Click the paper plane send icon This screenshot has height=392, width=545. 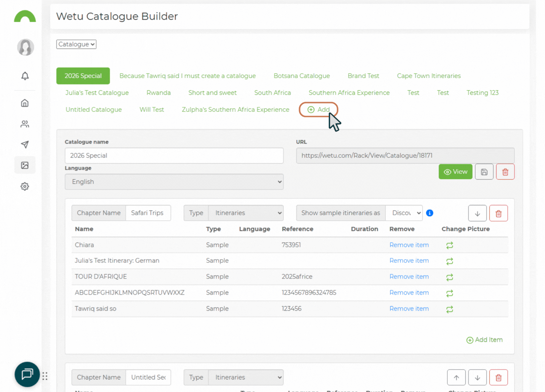(x=25, y=144)
